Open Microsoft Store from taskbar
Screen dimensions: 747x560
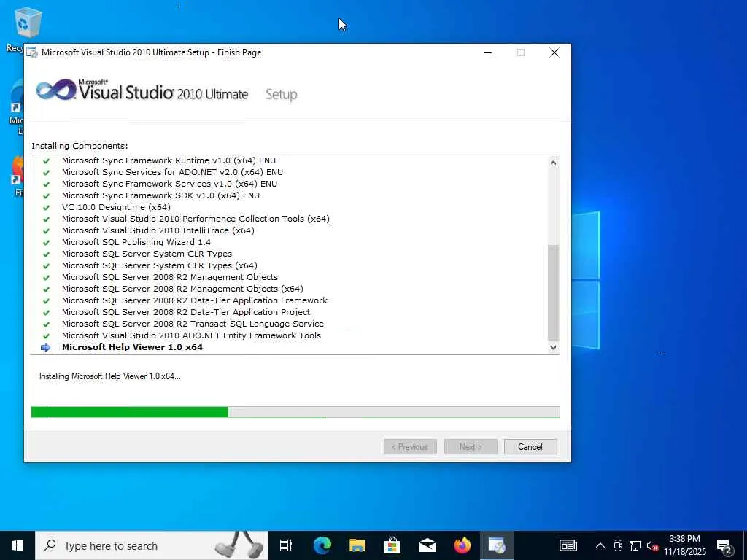[x=392, y=545]
